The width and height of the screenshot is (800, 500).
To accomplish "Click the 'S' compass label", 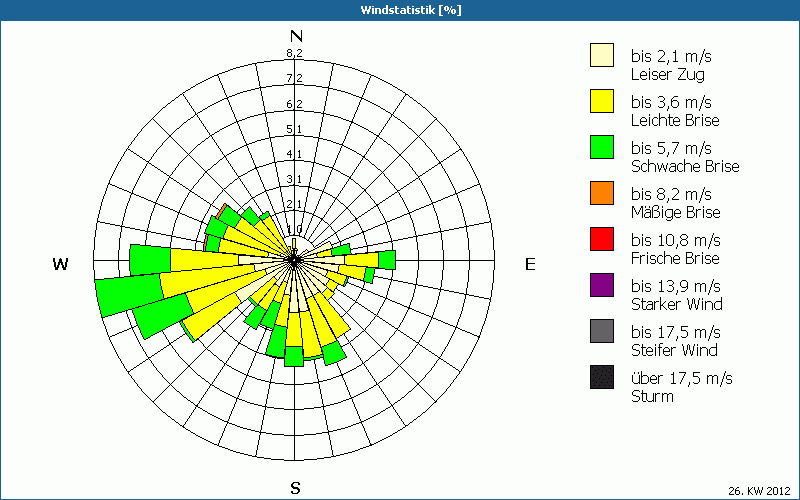I will (x=295, y=488).
